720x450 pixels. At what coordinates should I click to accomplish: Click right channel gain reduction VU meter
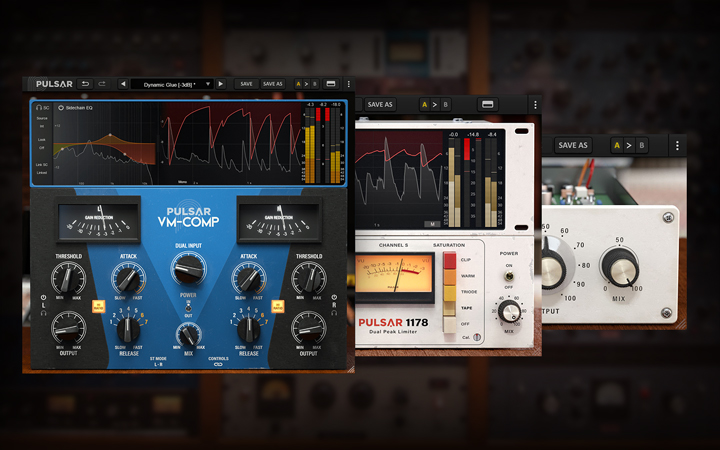coord(279,220)
